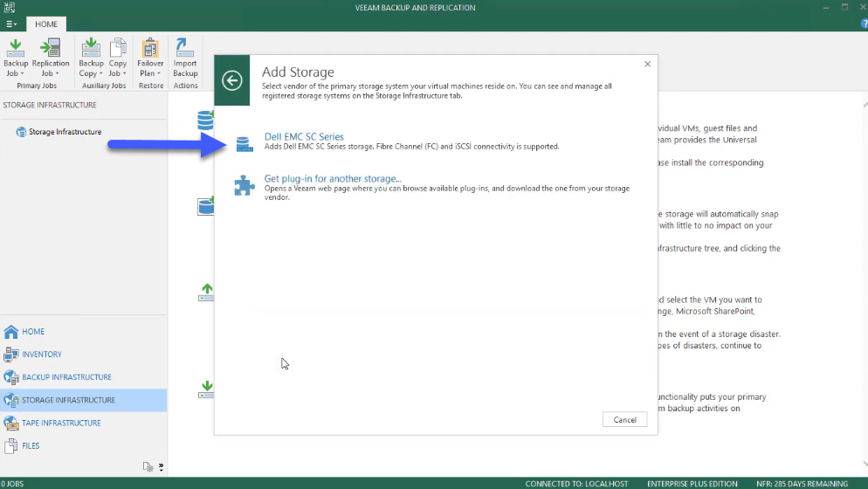Image resolution: width=868 pixels, height=489 pixels.
Task: Maximize the Veeam window
Action: 844,7
